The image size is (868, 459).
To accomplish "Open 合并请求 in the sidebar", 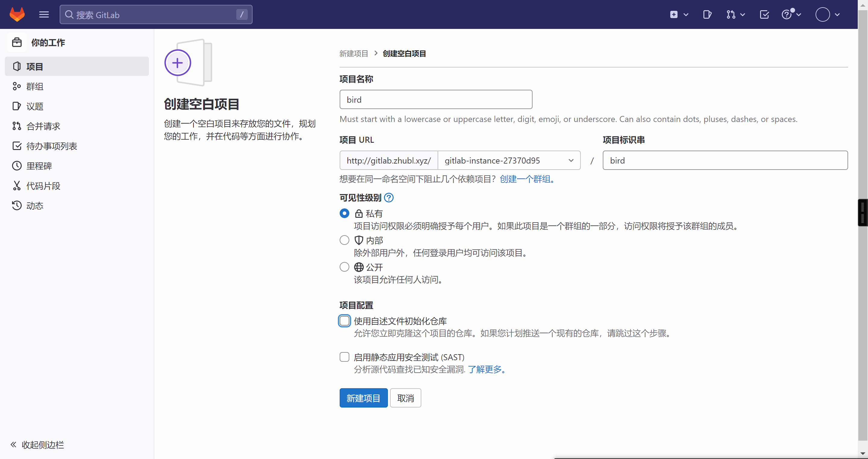I will (x=43, y=126).
